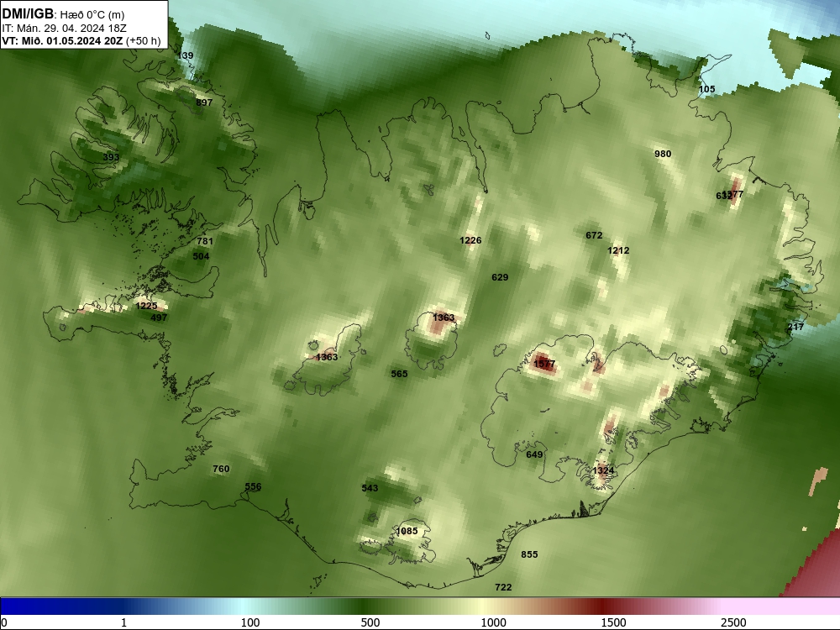Click the map value '139'
The height and width of the screenshot is (630, 840).
tap(185, 55)
